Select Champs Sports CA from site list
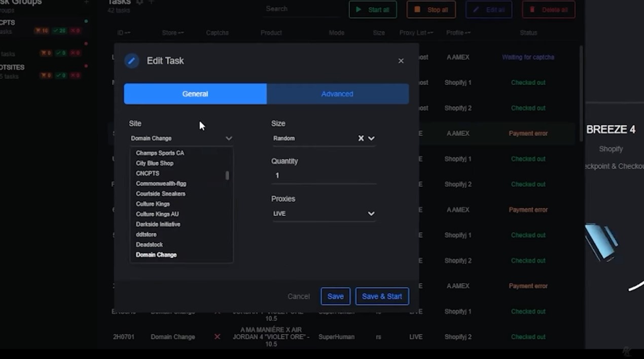 click(x=160, y=153)
